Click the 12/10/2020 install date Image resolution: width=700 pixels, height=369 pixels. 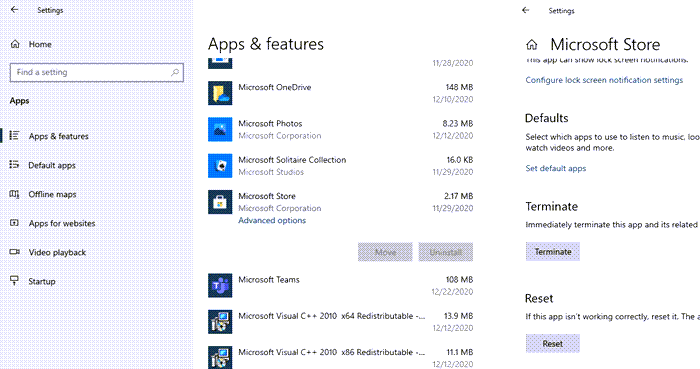pos(452,99)
